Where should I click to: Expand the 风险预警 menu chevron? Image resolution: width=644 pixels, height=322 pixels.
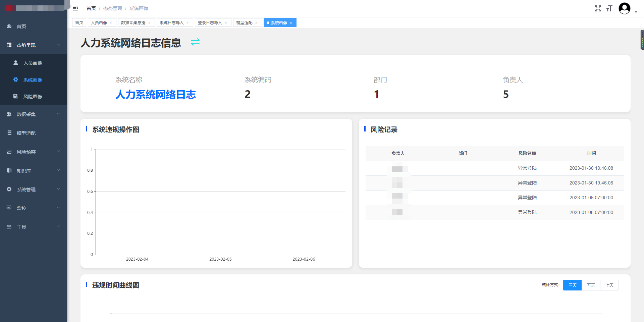coord(58,151)
